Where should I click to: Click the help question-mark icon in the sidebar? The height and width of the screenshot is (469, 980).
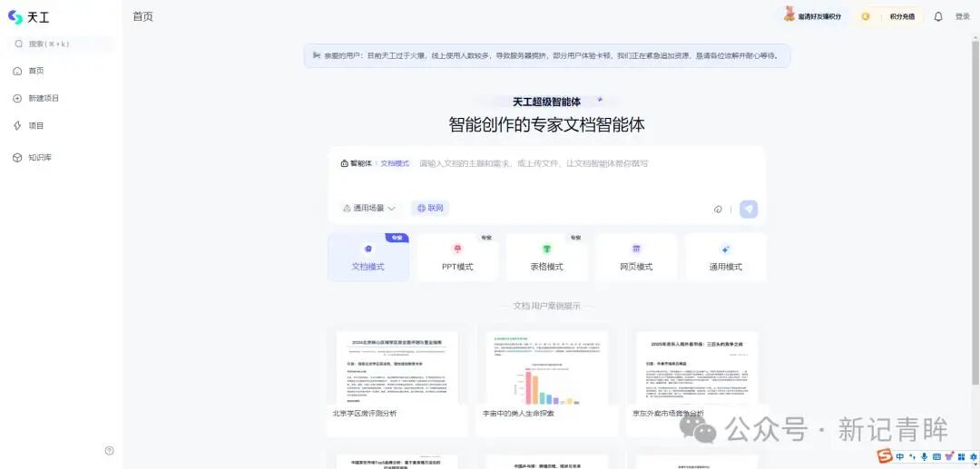pyautogui.click(x=110, y=450)
